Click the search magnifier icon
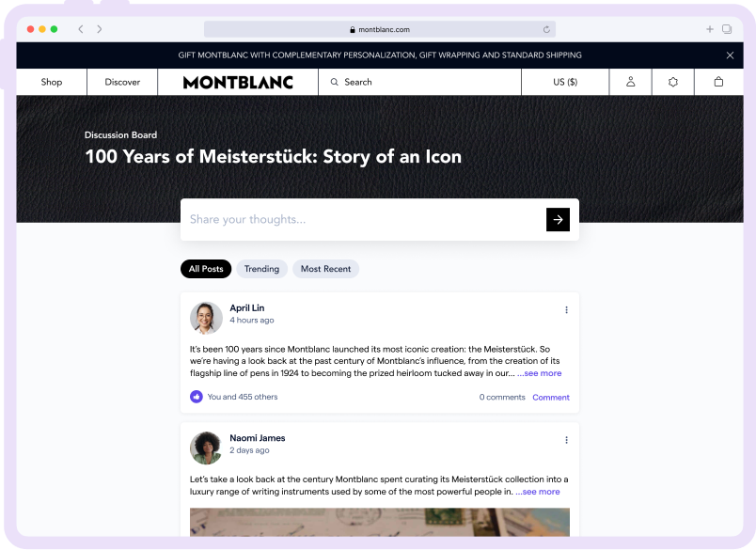The height and width of the screenshot is (550, 756). click(x=334, y=82)
